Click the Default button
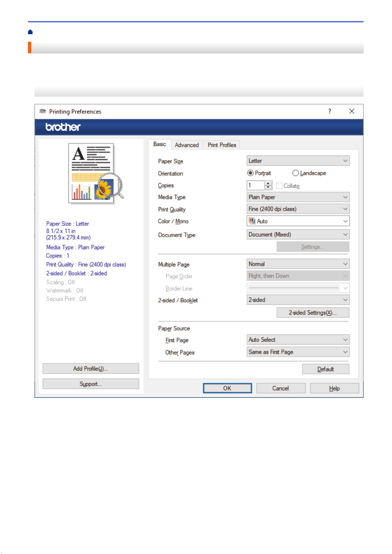Image resolution: width=392 pixels, height=554 pixels. pyautogui.click(x=326, y=369)
